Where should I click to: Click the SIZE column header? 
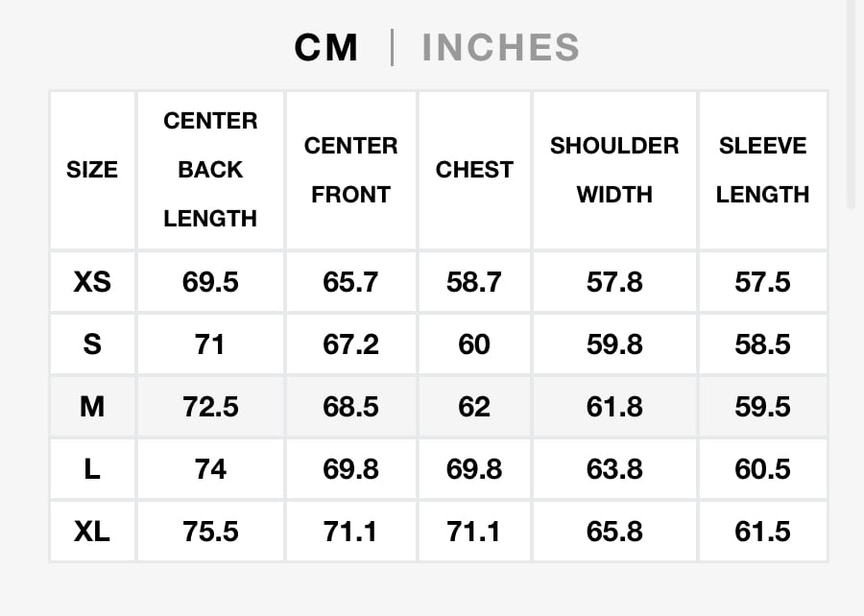point(92,170)
